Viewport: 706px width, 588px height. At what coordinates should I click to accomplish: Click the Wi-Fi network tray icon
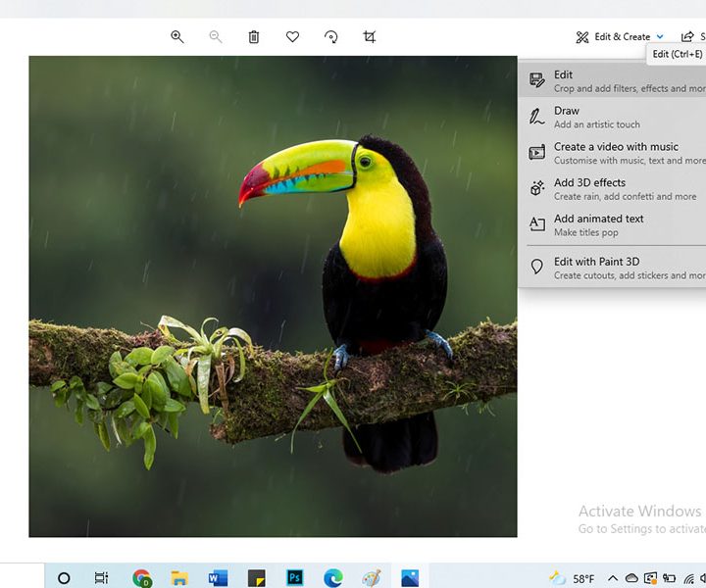pyautogui.click(x=688, y=579)
